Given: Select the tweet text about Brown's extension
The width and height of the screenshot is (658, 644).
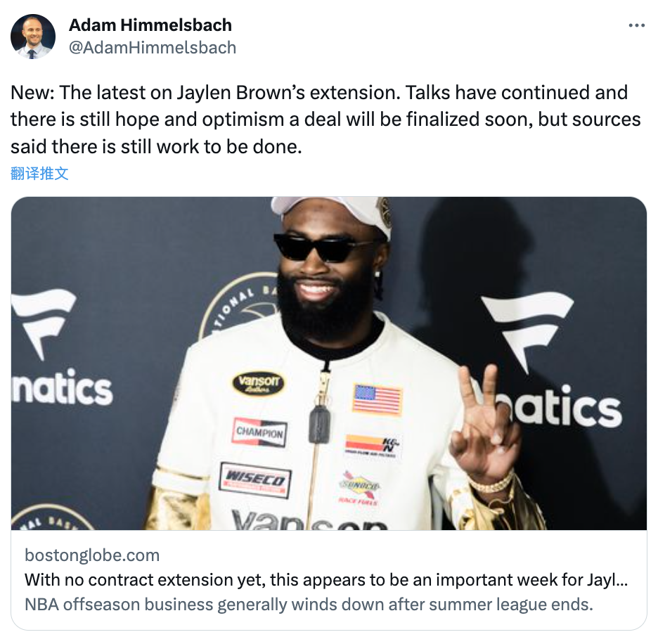Looking at the screenshot, I should [325, 120].
